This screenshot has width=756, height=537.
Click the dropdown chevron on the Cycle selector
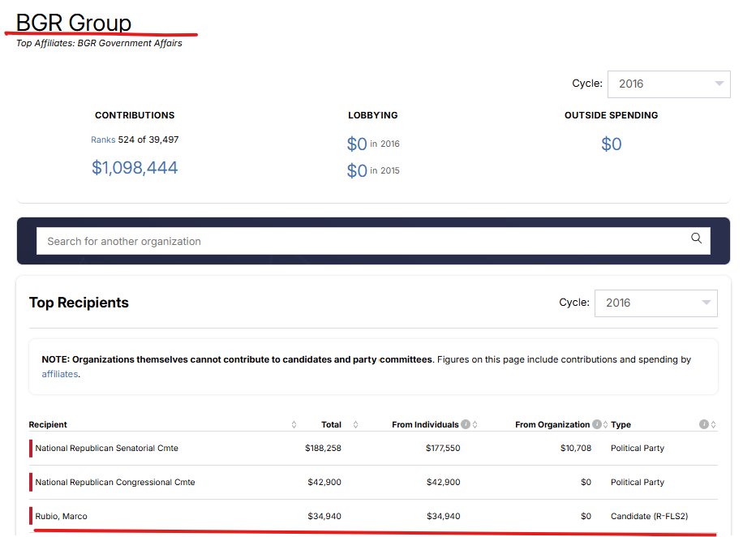(x=719, y=83)
